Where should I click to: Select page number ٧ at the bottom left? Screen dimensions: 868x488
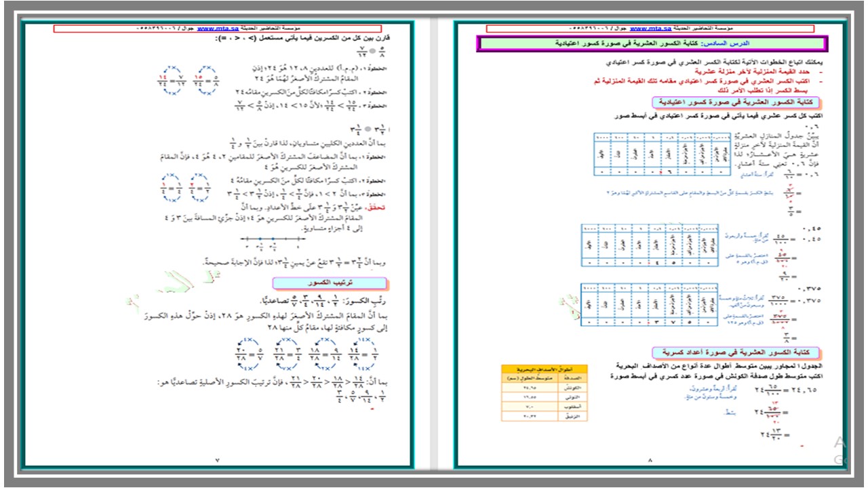tap(217, 459)
